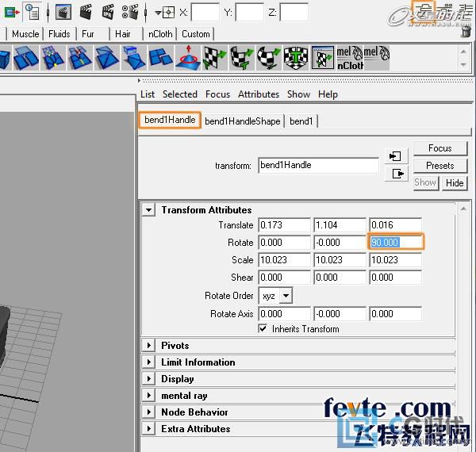This screenshot has width=476, height=452.
Task: Open the Custom shelf tab
Action: [196, 34]
